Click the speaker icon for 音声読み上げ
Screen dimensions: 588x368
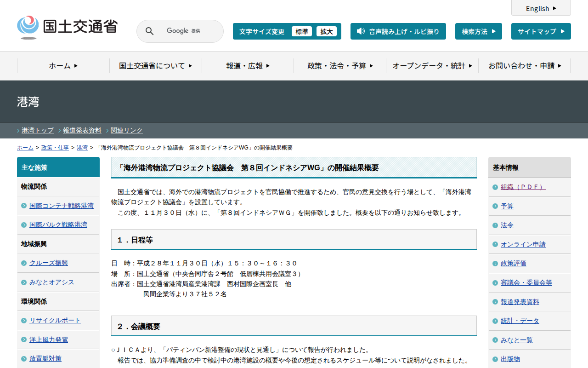click(x=361, y=31)
